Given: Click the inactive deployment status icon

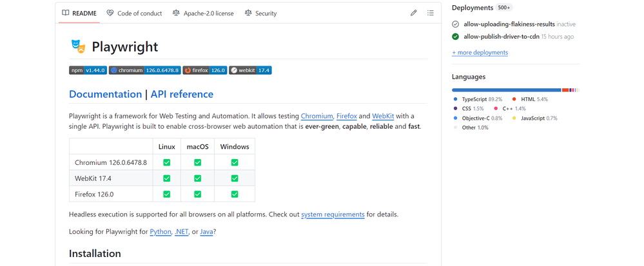Looking at the screenshot, I should coord(456,24).
